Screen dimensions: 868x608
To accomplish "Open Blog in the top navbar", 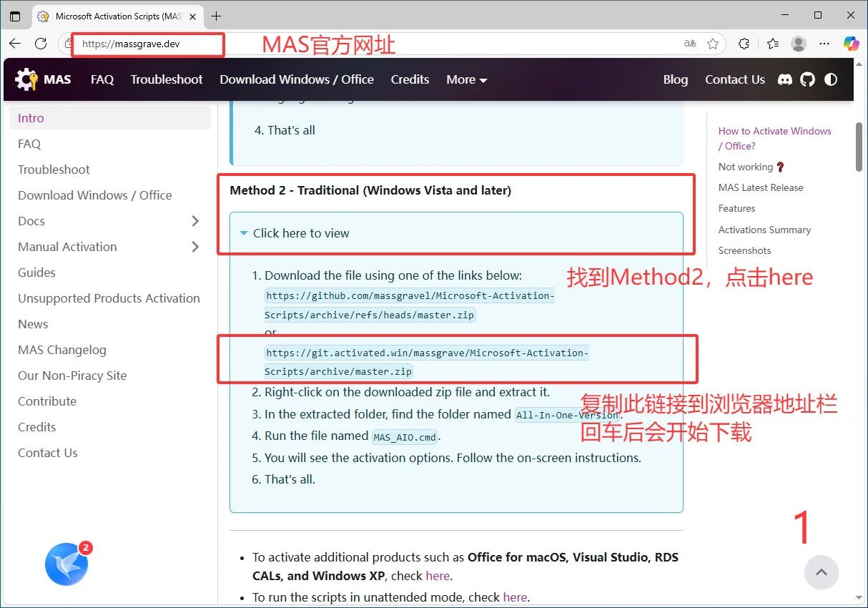I will (676, 79).
